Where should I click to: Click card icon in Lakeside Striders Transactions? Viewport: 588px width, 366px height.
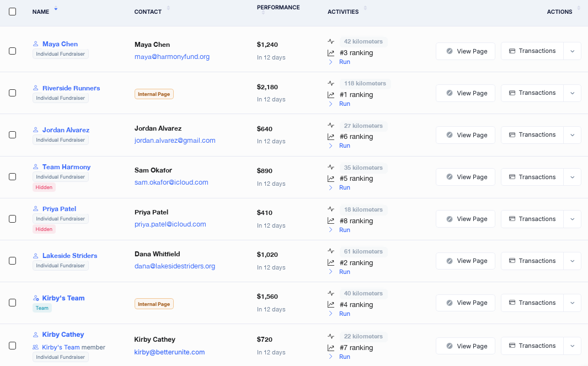(x=512, y=261)
